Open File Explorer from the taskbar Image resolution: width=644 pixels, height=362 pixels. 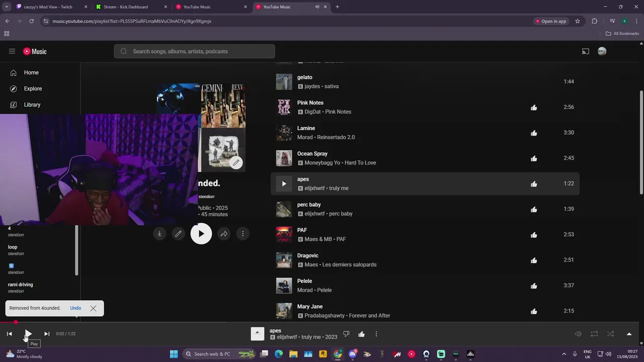click(293, 354)
